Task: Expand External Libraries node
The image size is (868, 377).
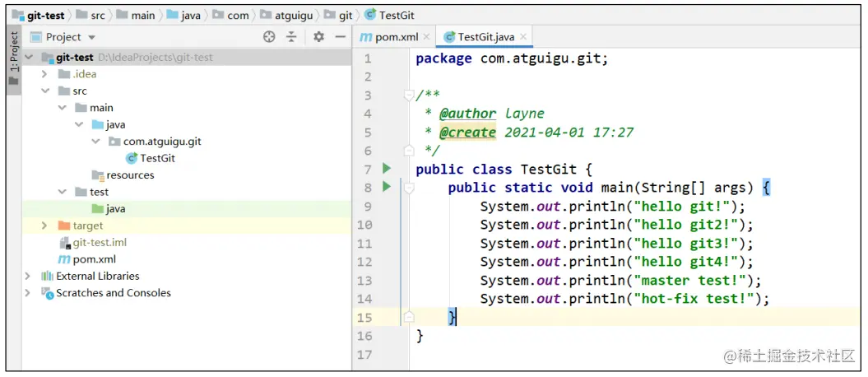Action: click(x=28, y=277)
